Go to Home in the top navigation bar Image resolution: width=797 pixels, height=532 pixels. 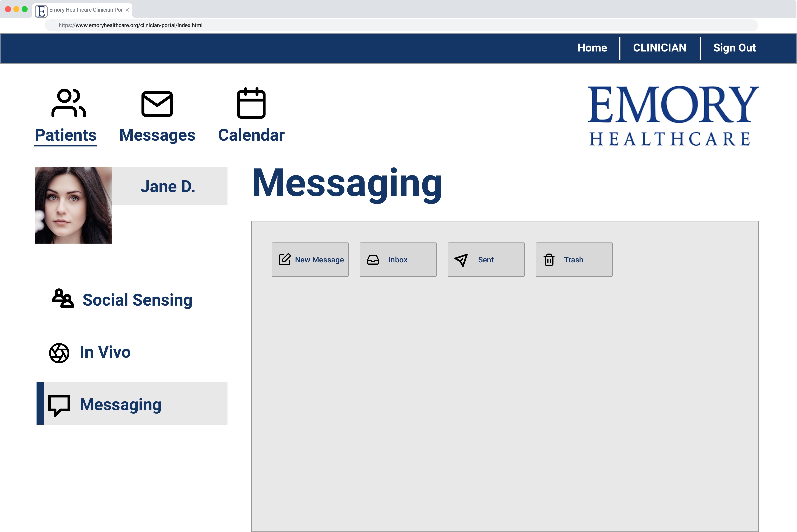(593, 48)
